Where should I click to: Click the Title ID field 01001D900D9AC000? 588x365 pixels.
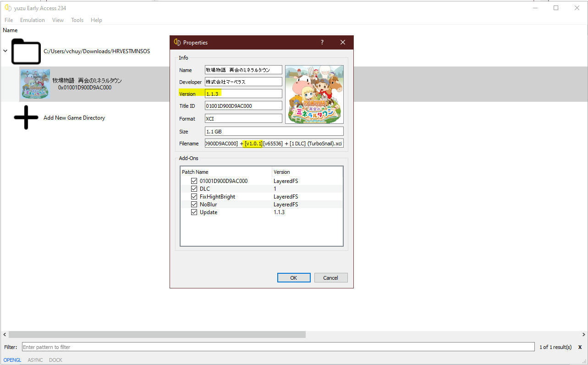pyautogui.click(x=243, y=105)
